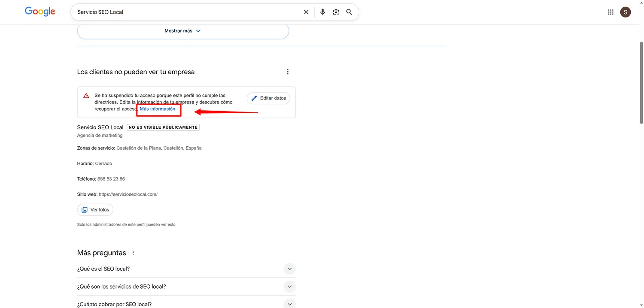Click the phone number 658 53 23 86
The image size is (644, 308).
(111, 179)
